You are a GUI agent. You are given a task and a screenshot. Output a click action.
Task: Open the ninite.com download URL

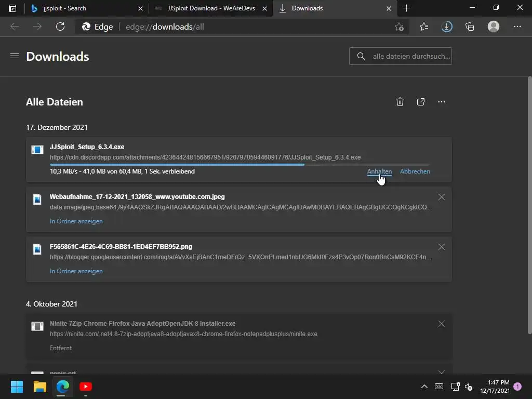tap(183, 334)
